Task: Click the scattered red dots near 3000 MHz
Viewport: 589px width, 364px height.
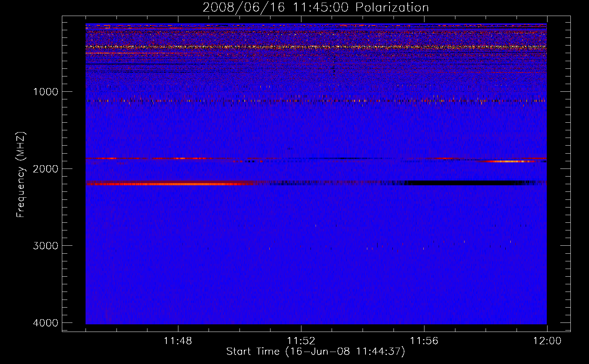Action: (379, 247)
